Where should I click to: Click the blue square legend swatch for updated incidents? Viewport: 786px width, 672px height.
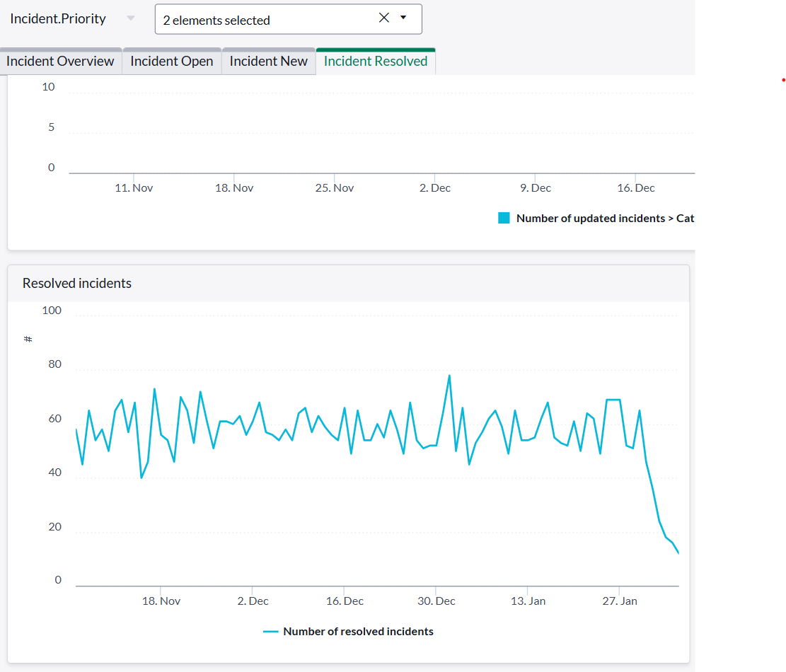504,218
